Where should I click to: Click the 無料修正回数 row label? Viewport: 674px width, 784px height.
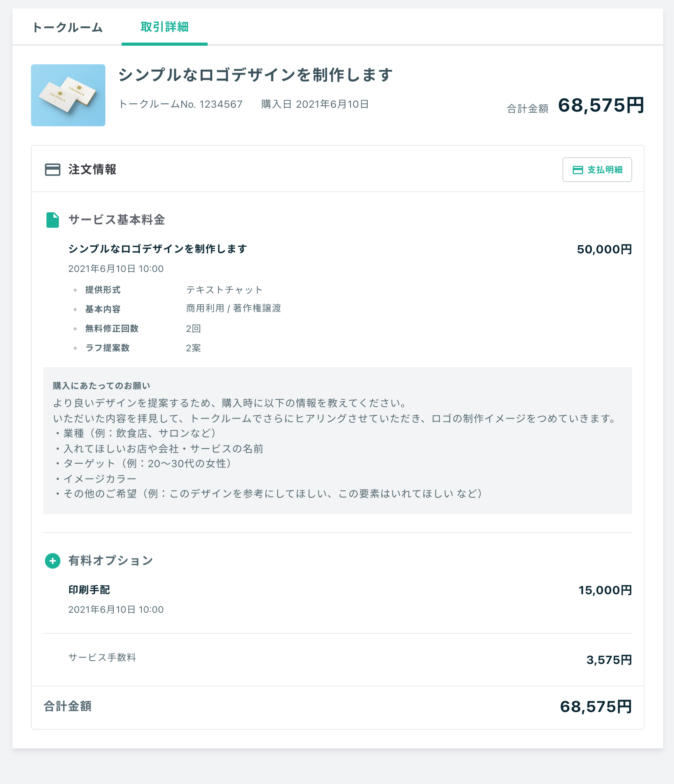[x=112, y=328]
